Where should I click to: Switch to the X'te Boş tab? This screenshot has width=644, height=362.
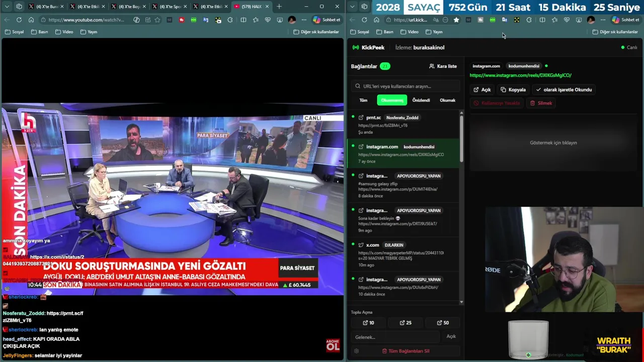pyautogui.click(x=128, y=7)
